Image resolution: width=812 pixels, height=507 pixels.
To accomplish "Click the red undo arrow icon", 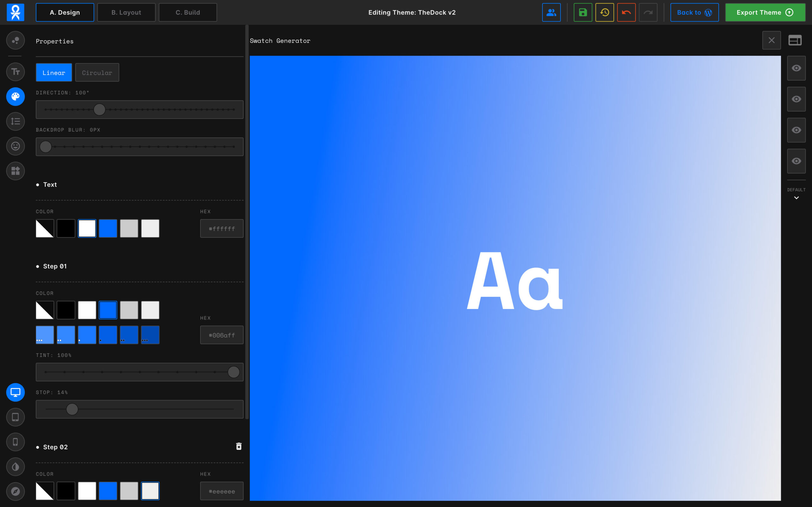I will coord(626,12).
